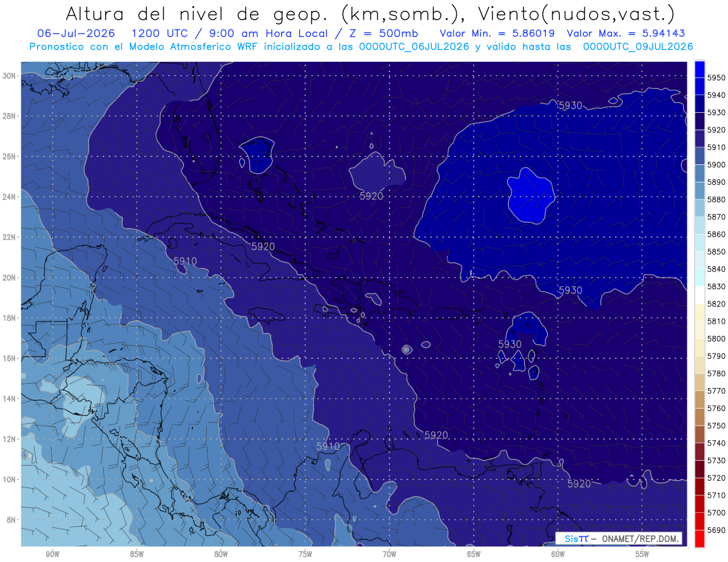Click legend value 5950
The height and width of the screenshot is (562, 728).
pos(716,77)
